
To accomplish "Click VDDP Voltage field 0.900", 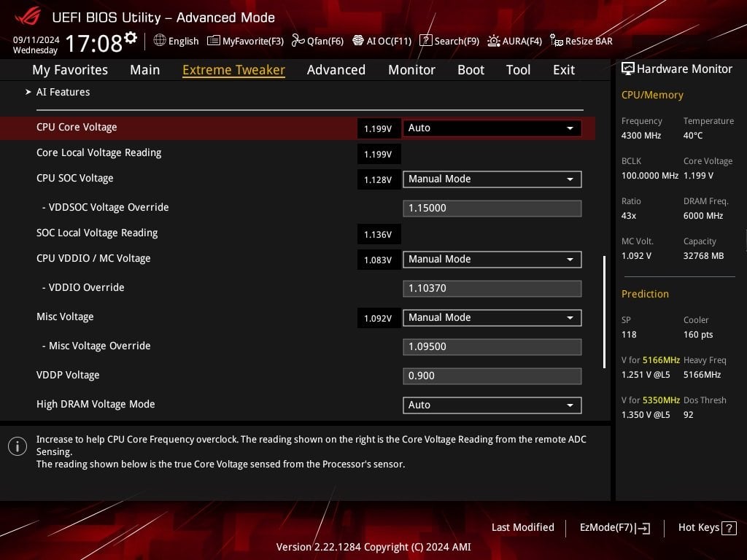I will click(x=492, y=376).
